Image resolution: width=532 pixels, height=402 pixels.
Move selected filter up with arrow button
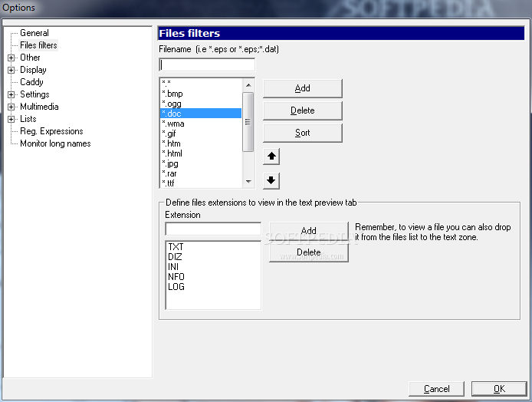tap(271, 157)
